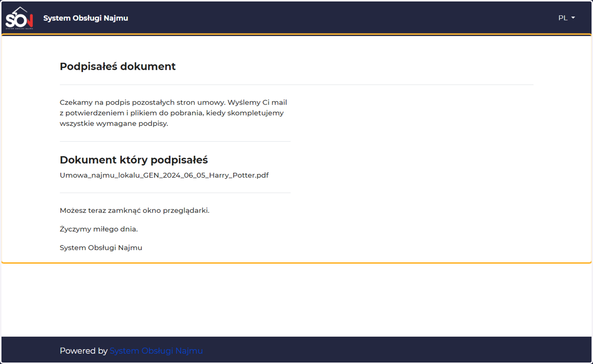Select the Umowa_najmu_lokalu PDF file name
The height and width of the screenshot is (364, 593).
pos(164,175)
